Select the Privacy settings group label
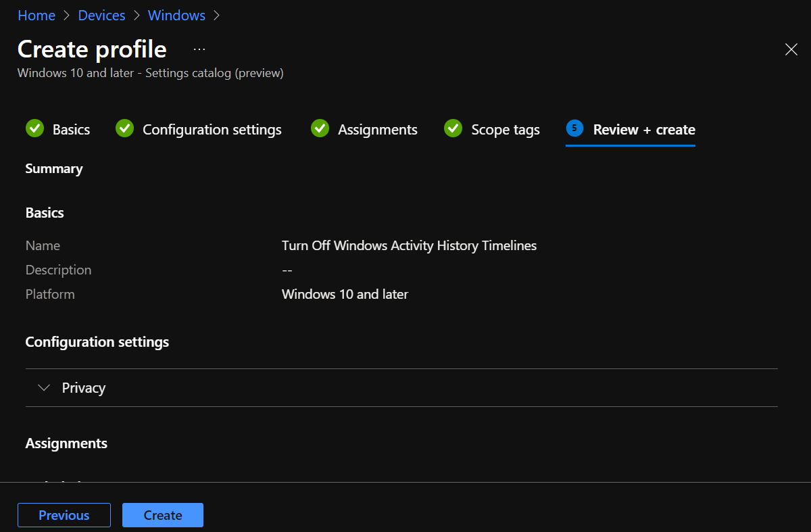This screenshot has width=811, height=532. click(84, 388)
